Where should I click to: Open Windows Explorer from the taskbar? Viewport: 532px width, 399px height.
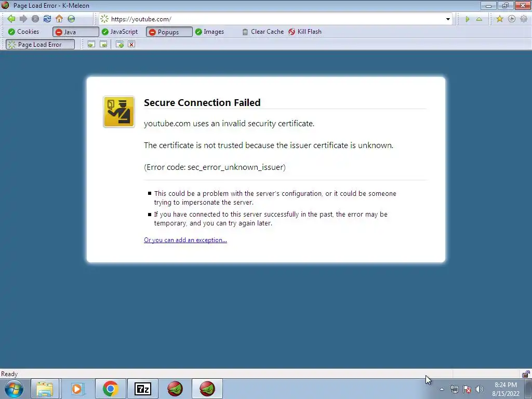click(x=45, y=389)
